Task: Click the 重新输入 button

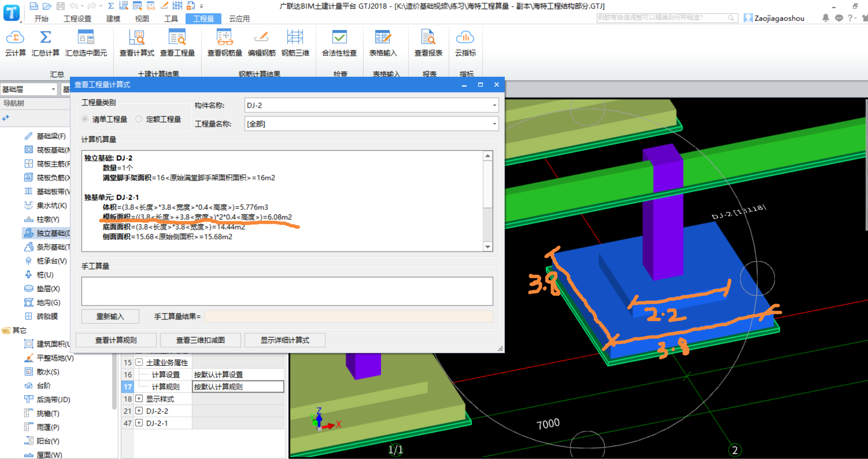Action: tap(110, 317)
